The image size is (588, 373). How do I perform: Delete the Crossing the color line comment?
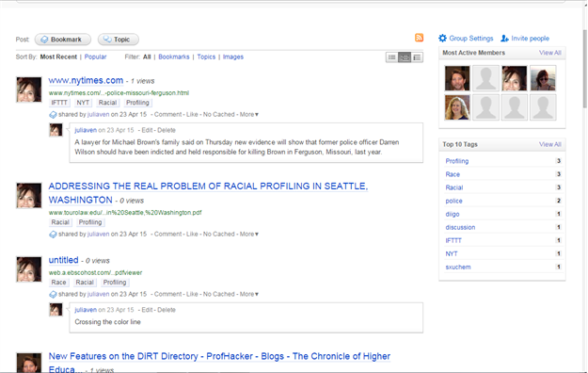[x=167, y=310]
